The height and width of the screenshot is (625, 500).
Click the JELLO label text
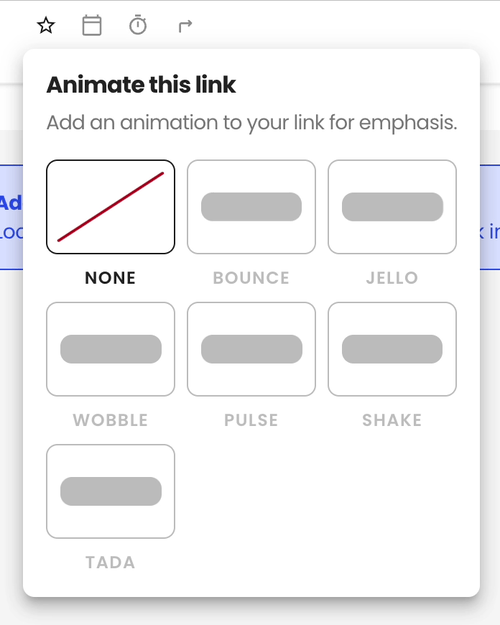392,278
